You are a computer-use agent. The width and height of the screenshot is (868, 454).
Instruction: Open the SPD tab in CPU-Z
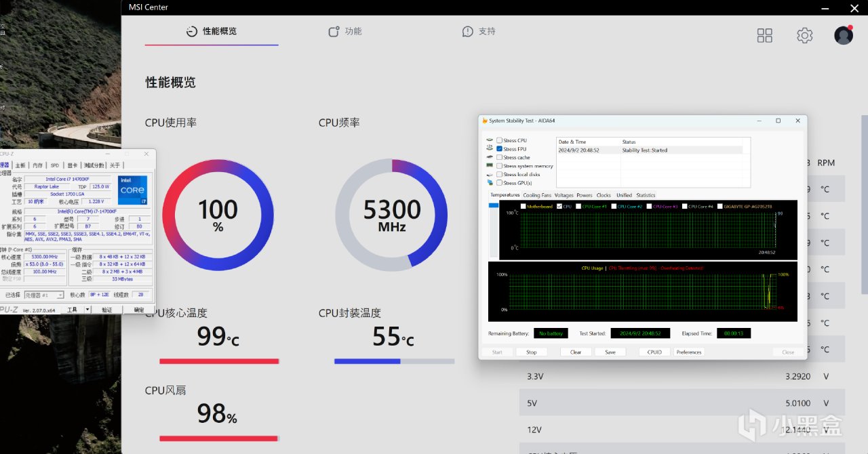[54, 165]
